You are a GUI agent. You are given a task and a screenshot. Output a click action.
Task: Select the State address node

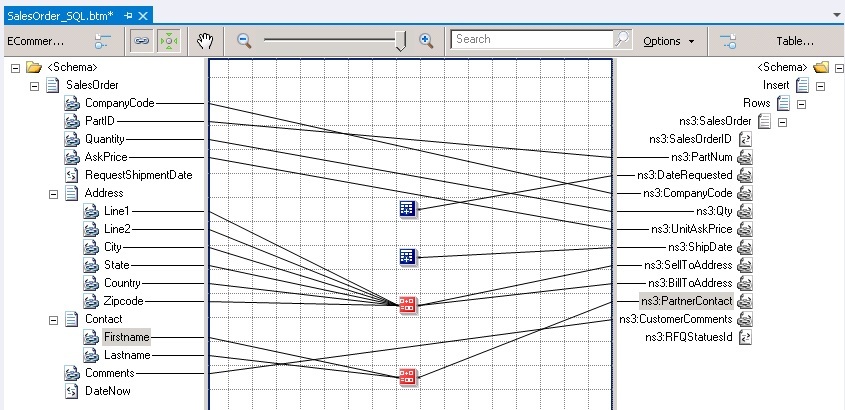(x=117, y=265)
